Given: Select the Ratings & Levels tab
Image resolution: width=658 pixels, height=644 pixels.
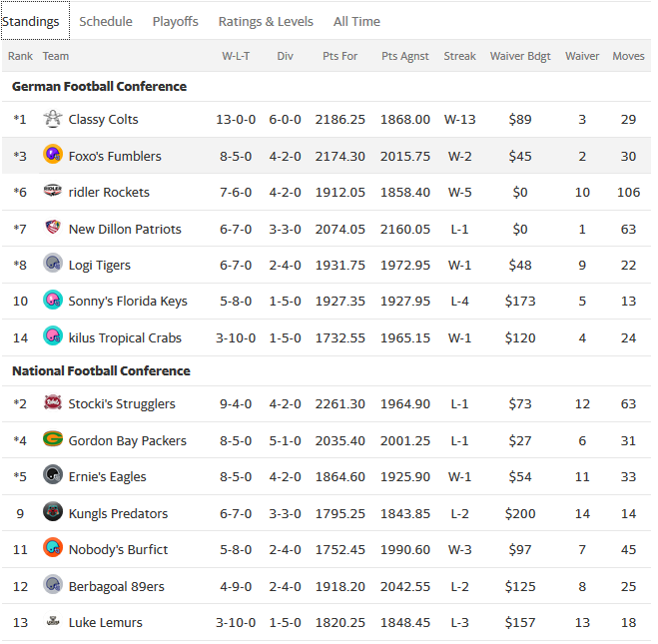Looking at the screenshot, I should click(x=266, y=21).
